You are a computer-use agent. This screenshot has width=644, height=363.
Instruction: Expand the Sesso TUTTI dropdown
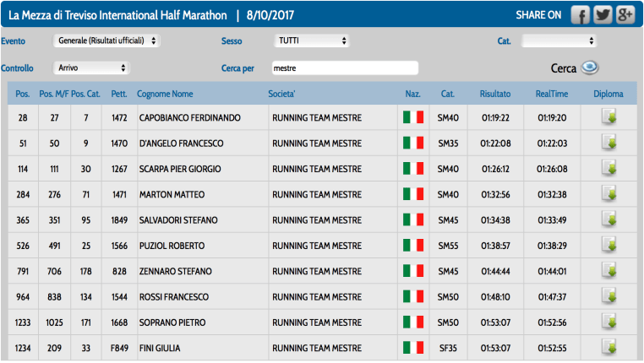pyautogui.click(x=312, y=41)
